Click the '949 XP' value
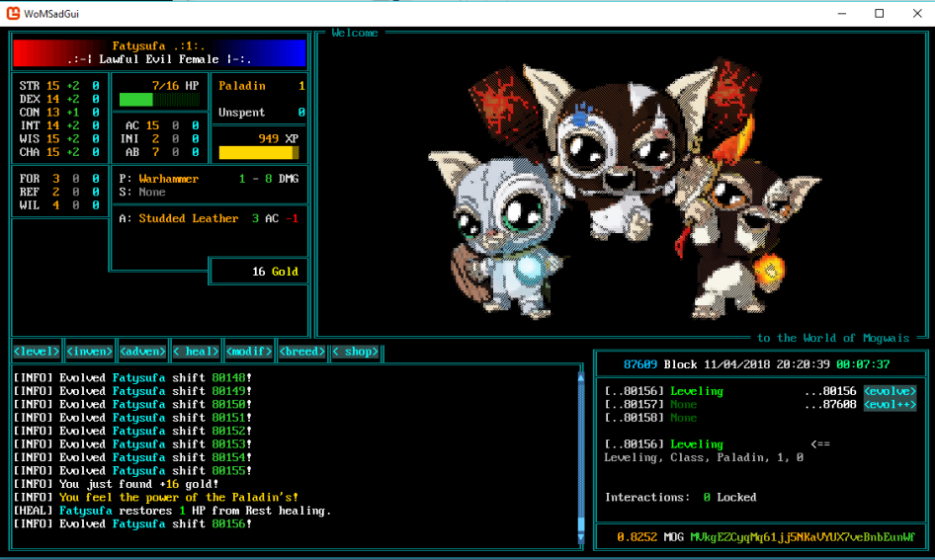 tap(279, 139)
